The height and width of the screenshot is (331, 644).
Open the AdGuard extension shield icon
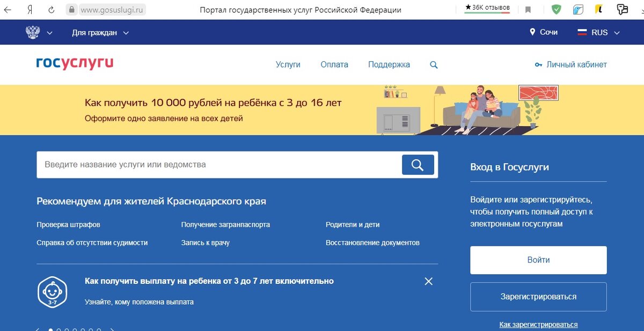(x=556, y=9)
